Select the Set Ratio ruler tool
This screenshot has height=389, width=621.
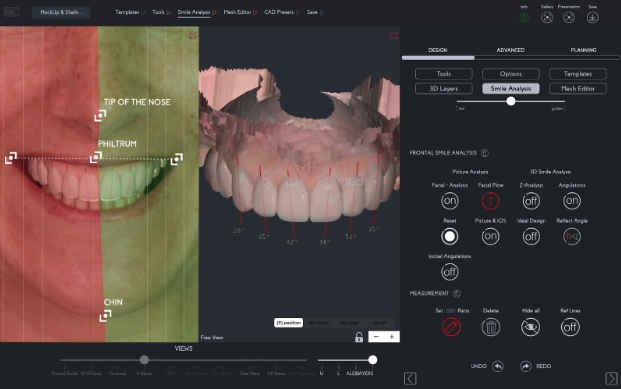[x=451, y=327]
